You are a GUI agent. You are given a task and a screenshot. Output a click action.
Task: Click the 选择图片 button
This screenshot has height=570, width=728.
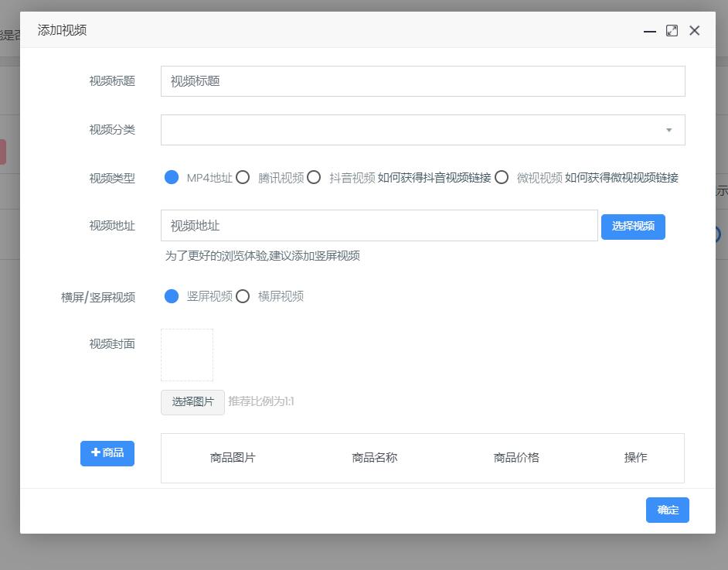(192, 402)
